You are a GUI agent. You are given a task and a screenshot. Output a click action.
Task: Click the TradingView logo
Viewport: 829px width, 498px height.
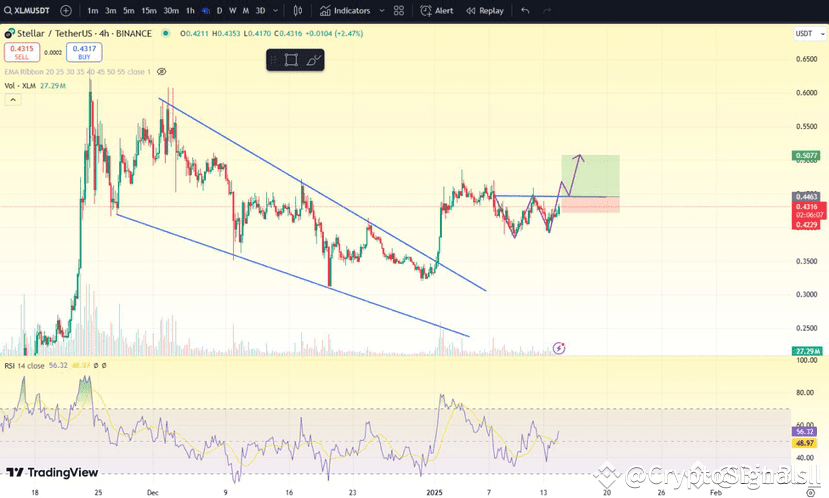pyautogui.click(x=52, y=472)
